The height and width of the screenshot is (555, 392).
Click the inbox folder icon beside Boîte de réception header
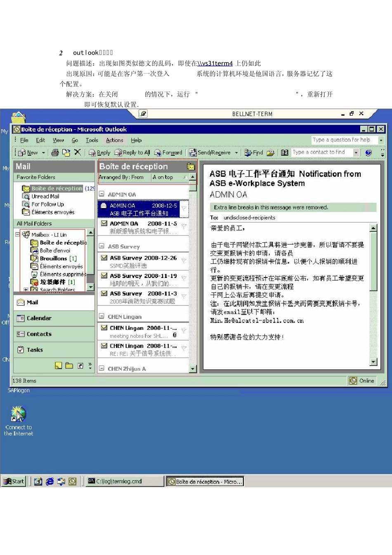click(x=191, y=166)
